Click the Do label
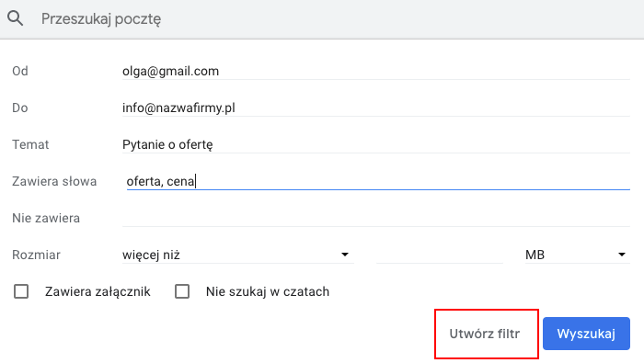The height and width of the screenshot is (363, 644). 20,108
